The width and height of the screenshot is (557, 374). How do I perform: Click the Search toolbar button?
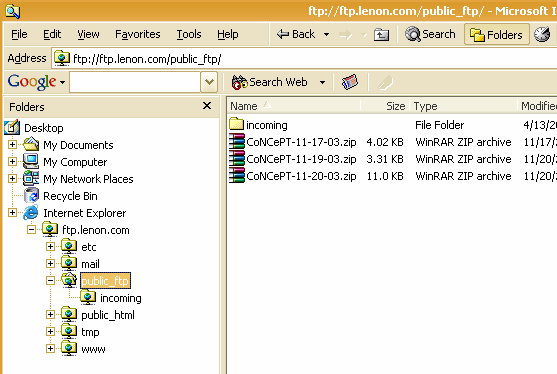coord(430,34)
